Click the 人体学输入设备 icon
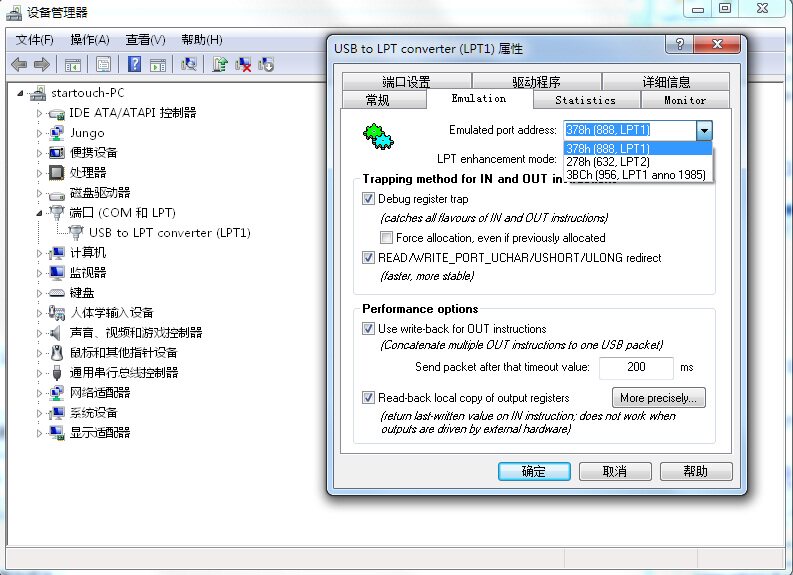The height and width of the screenshot is (575, 793). click(x=57, y=313)
